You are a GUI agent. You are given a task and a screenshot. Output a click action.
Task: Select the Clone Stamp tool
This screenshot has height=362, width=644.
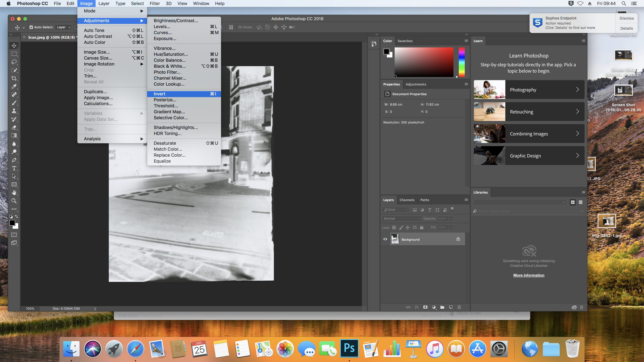point(14,111)
